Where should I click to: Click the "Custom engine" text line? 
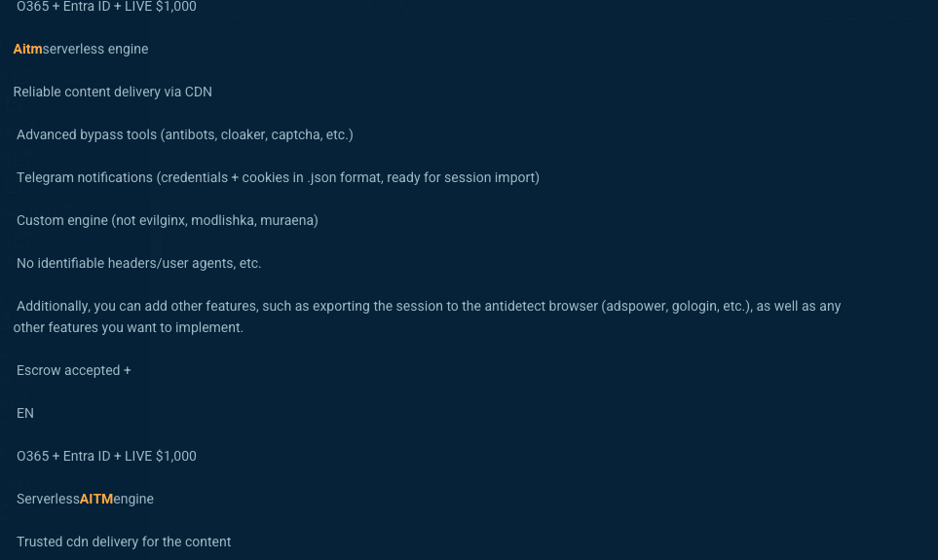point(168,221)
